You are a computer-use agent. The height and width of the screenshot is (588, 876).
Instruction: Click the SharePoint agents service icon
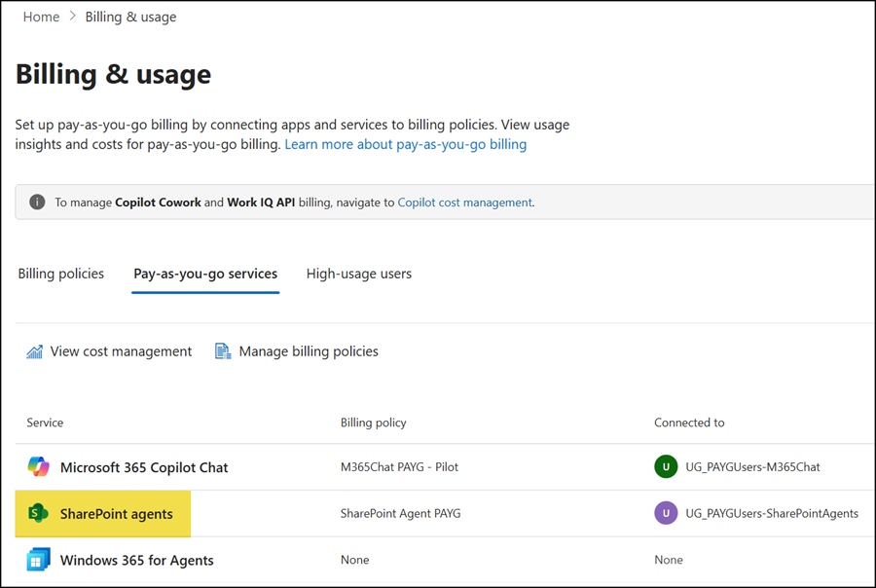[38, 513]
